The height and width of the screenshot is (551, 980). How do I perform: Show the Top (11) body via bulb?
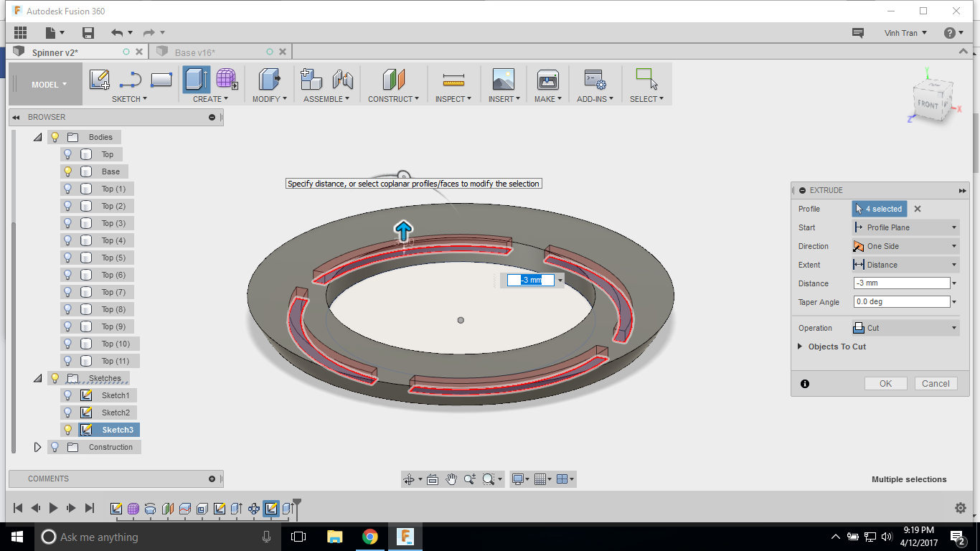pos(68,361)
